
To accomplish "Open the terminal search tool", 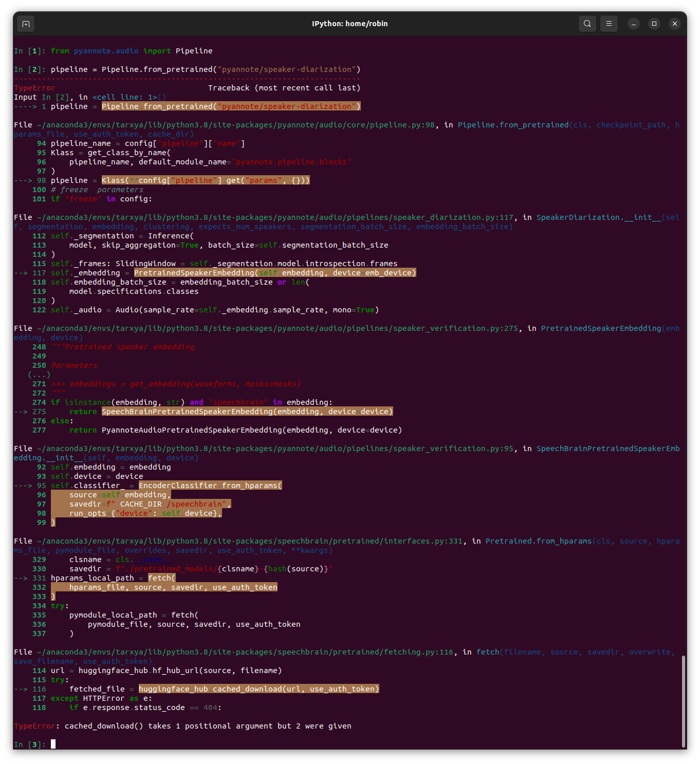I will tap(587, 24).
